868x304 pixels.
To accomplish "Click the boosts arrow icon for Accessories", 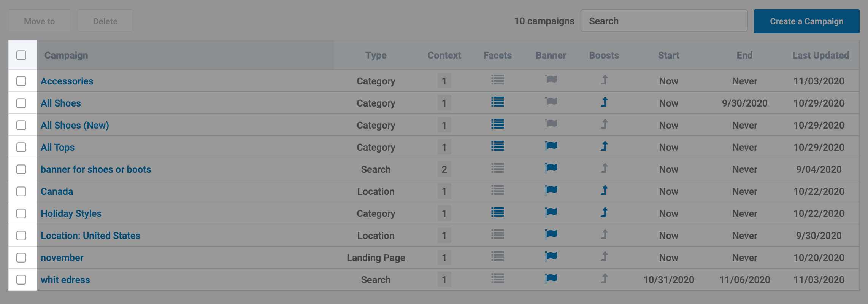I will tap(604, 80).
